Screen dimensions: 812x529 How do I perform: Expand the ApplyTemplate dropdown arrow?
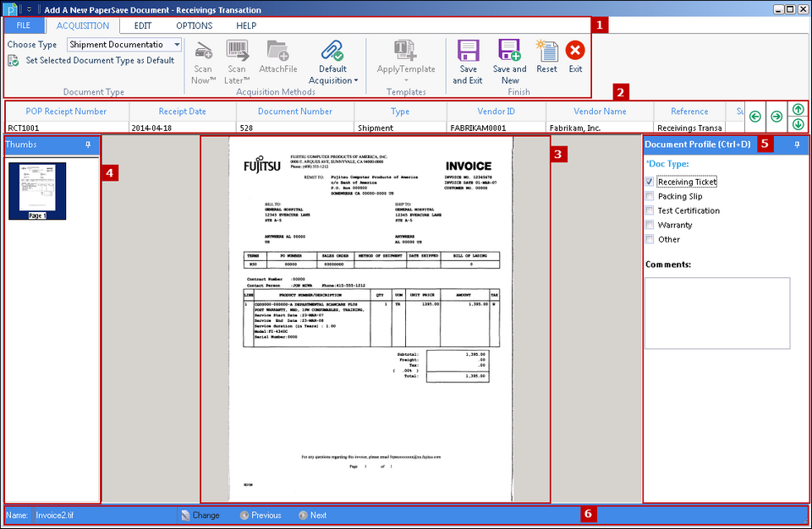click(406, 80)
